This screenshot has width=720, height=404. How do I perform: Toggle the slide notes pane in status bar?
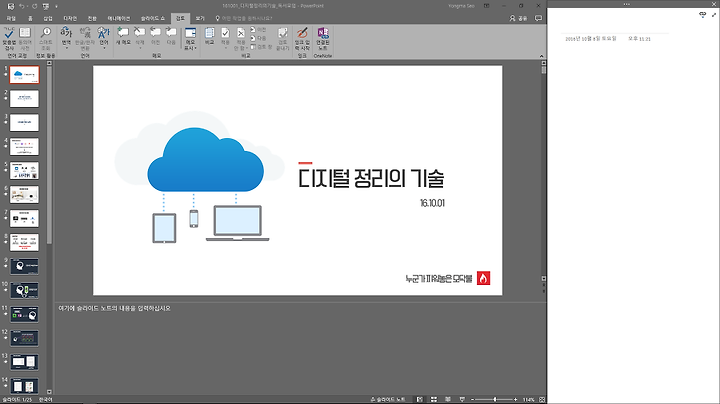click(x=388, y=399)
